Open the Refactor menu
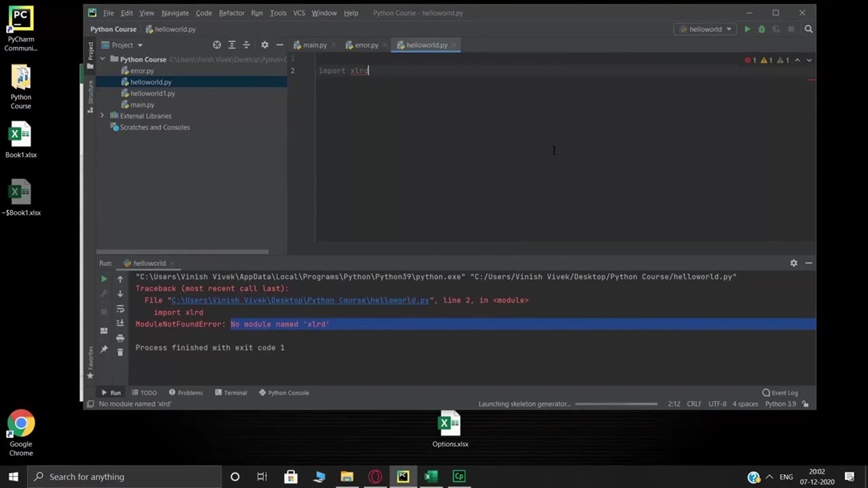The height and width of the screenshot is (488, 868). click(x=232, y=13)
